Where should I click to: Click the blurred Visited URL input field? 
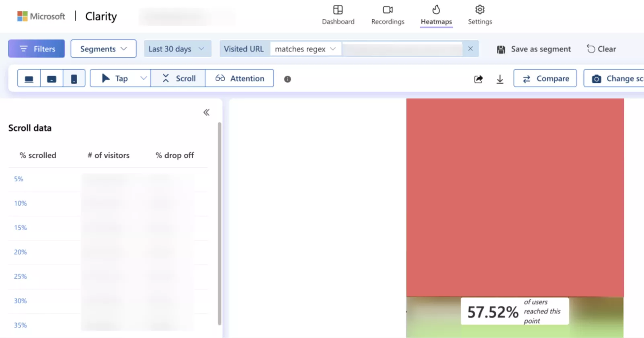pyautogui.click(x=402, y=49)
